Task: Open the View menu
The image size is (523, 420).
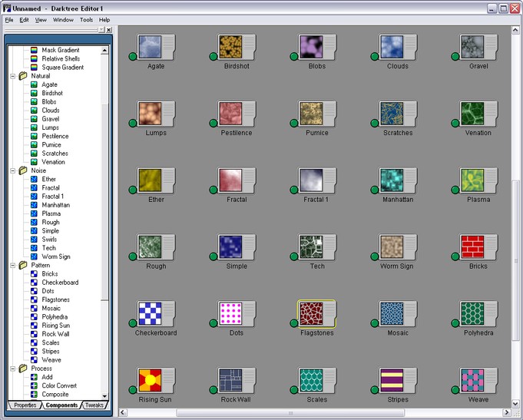Action: coord(41,20)
